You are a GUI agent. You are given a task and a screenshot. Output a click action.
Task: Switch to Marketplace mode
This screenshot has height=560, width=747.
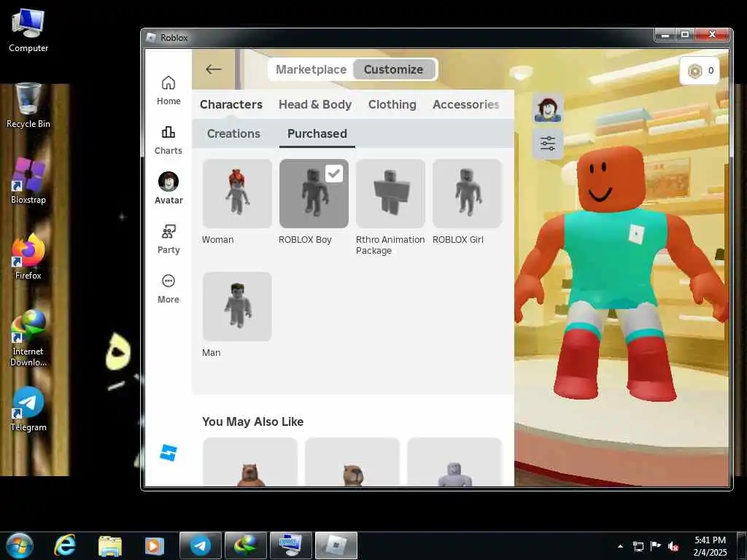311,69
